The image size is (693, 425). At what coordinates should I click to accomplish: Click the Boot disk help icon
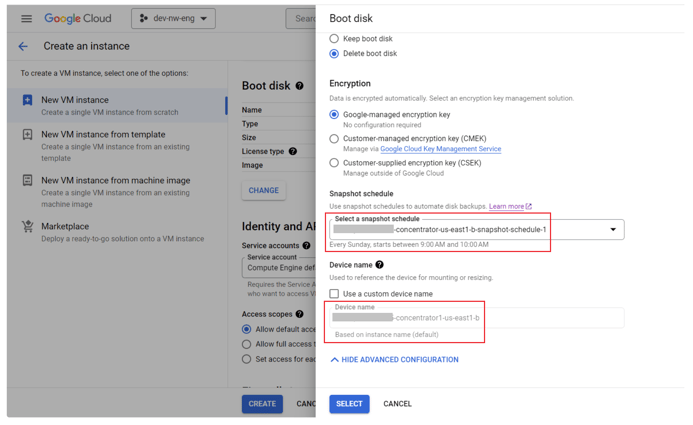click(299, 86)
